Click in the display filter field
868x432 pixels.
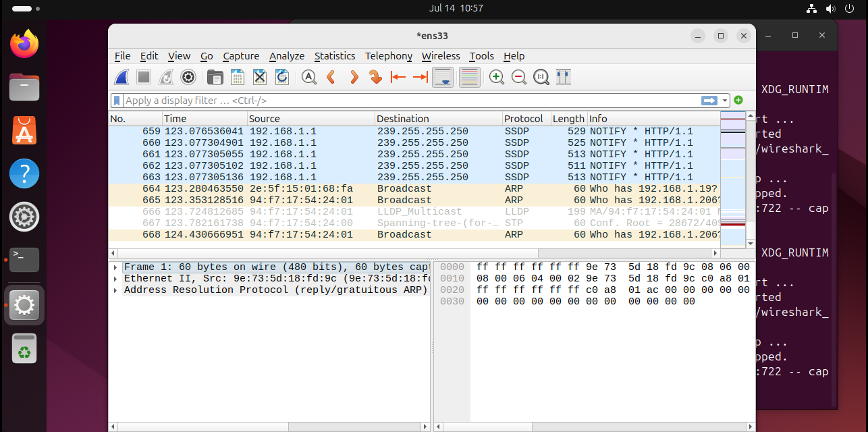point(412,101)
